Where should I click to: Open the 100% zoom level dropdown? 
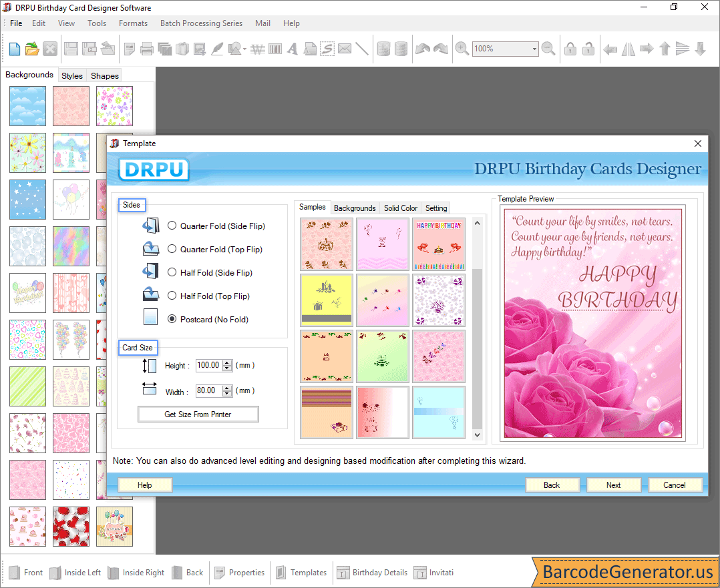(534, 49)
